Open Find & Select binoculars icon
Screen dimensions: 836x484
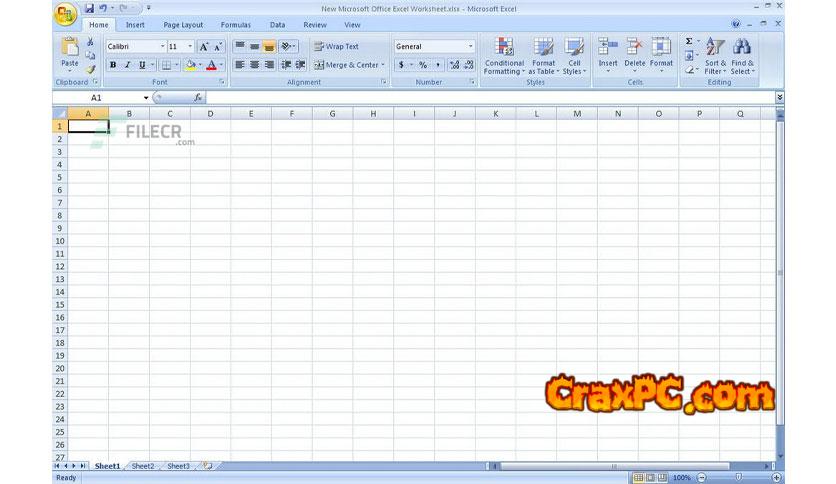[x=741, y=47]
